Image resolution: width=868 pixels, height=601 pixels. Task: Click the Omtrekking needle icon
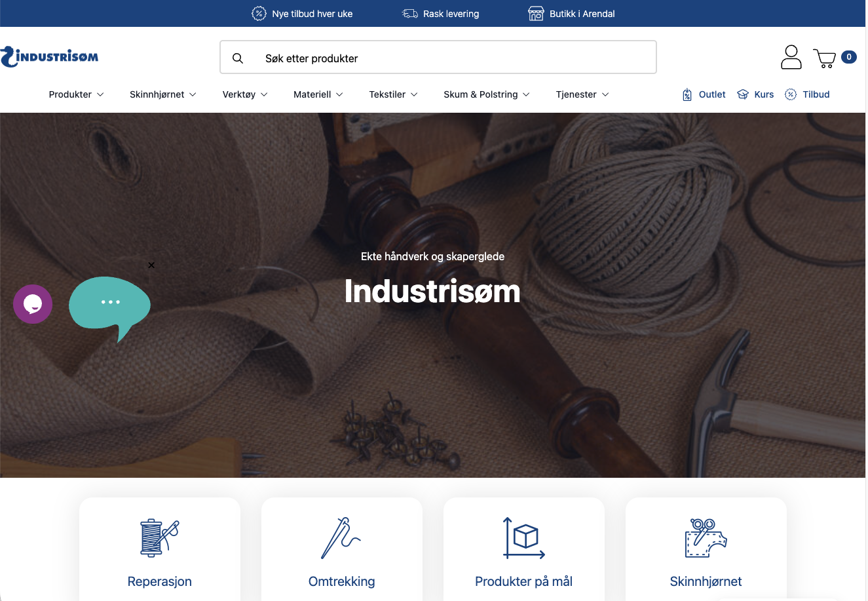point(341,537)
